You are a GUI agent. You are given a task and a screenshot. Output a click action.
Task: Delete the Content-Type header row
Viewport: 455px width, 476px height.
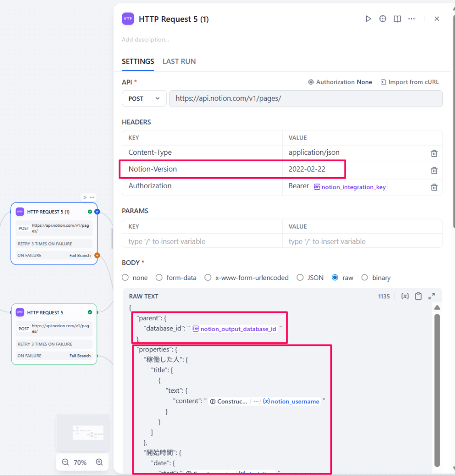click(x=434, y=153)
